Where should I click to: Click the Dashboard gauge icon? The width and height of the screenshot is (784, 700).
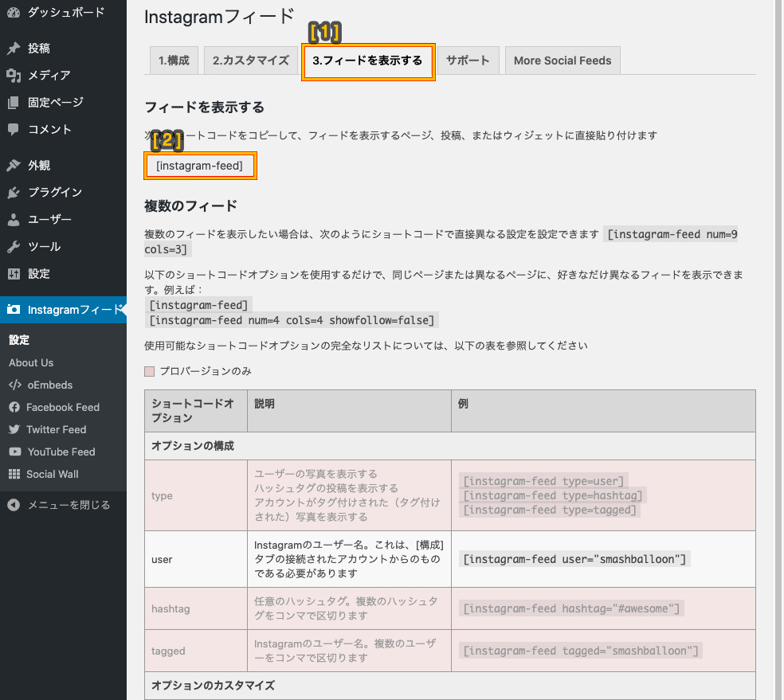[x=14, y=12]
